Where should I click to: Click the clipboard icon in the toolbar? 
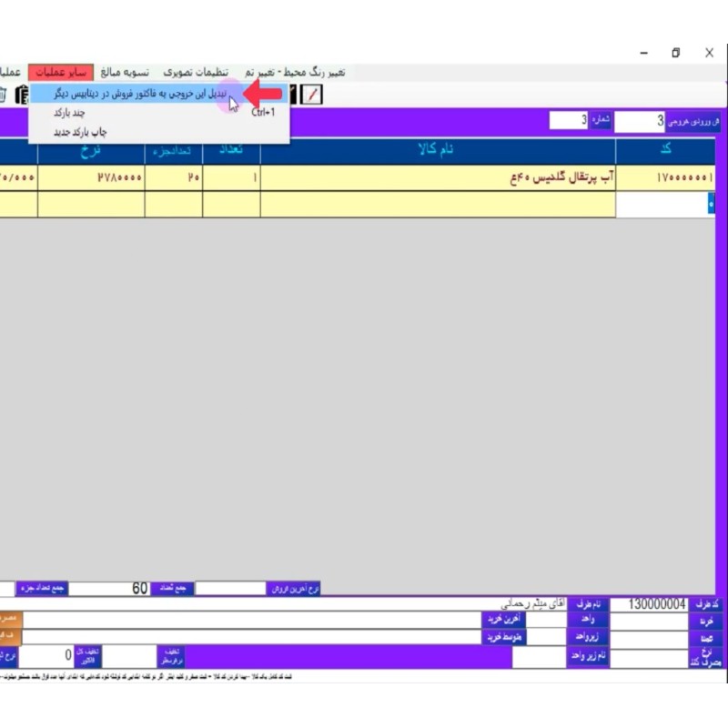tap(19, 95)
